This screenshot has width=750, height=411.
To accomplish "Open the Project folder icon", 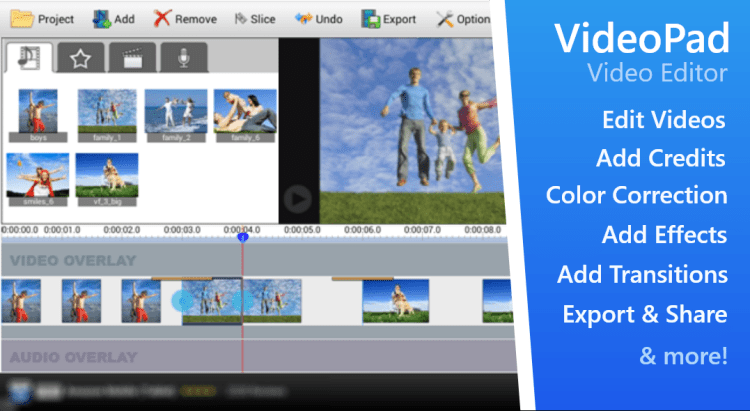I will [x=22, y=19].
